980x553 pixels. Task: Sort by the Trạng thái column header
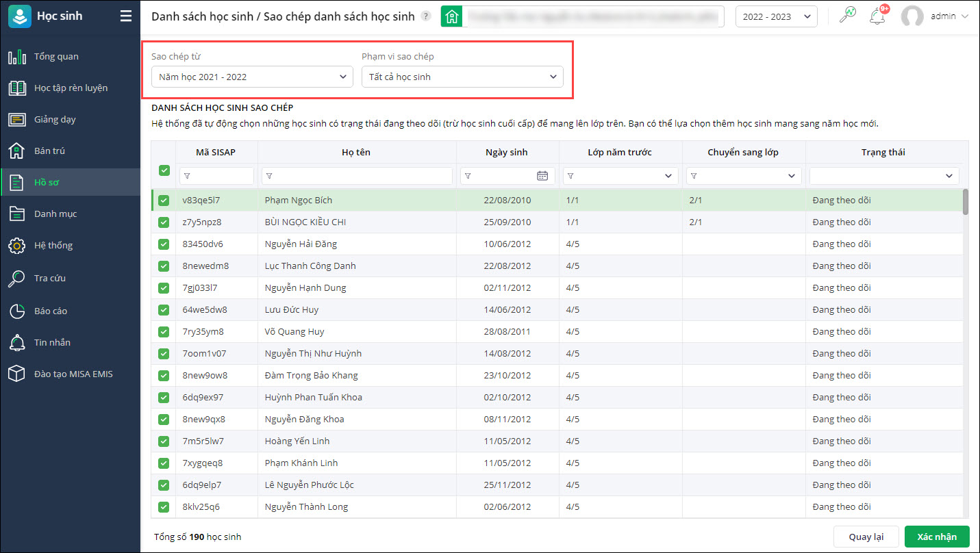883,153
